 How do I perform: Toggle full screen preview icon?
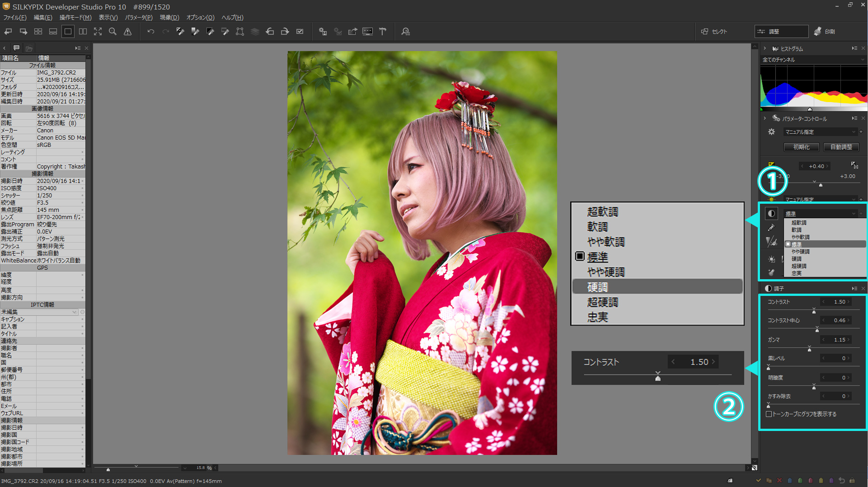pos(98,32)
